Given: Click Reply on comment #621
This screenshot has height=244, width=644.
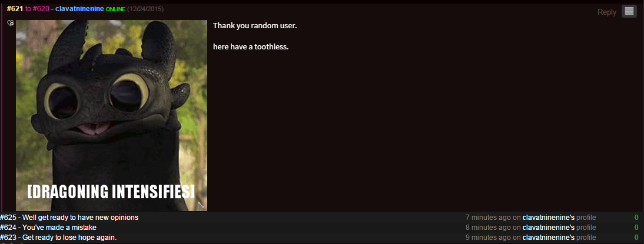Looking at the screenshot, I should click(x=607, y=12).
